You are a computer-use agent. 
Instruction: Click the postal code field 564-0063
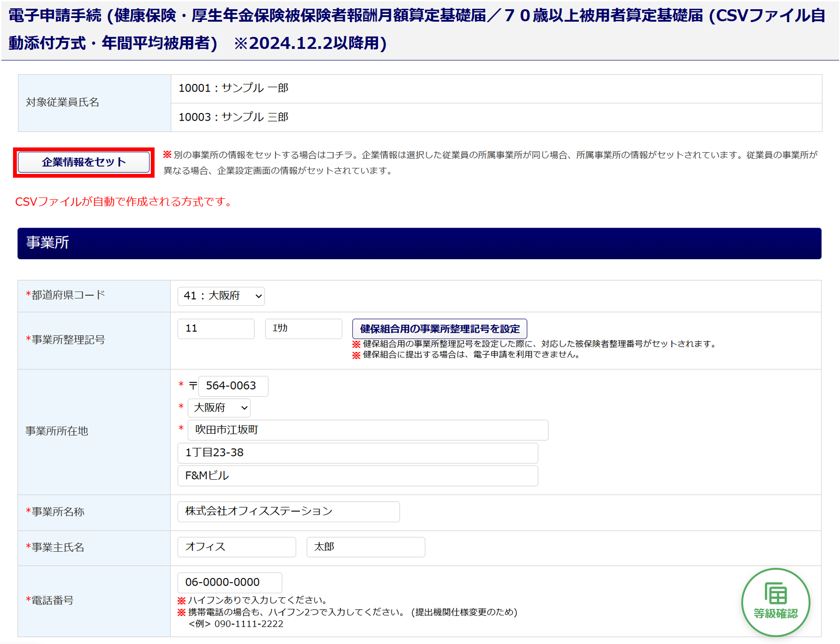point(233,386)
